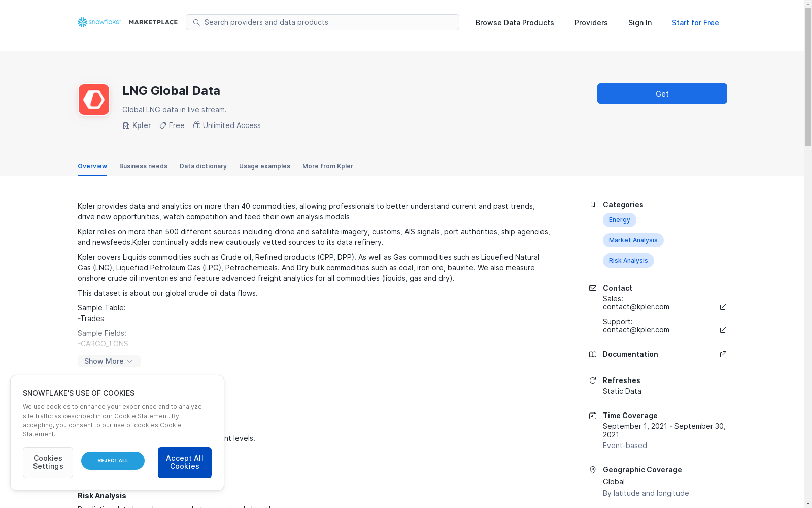Click the Geographic Coverage pin icon

coord(592,470)
